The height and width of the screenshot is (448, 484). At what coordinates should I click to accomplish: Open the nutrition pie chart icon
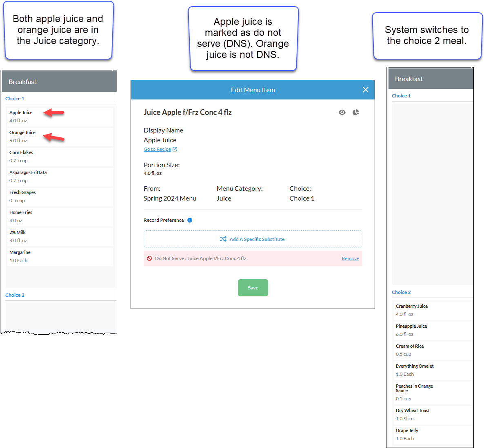click(355, 112)
